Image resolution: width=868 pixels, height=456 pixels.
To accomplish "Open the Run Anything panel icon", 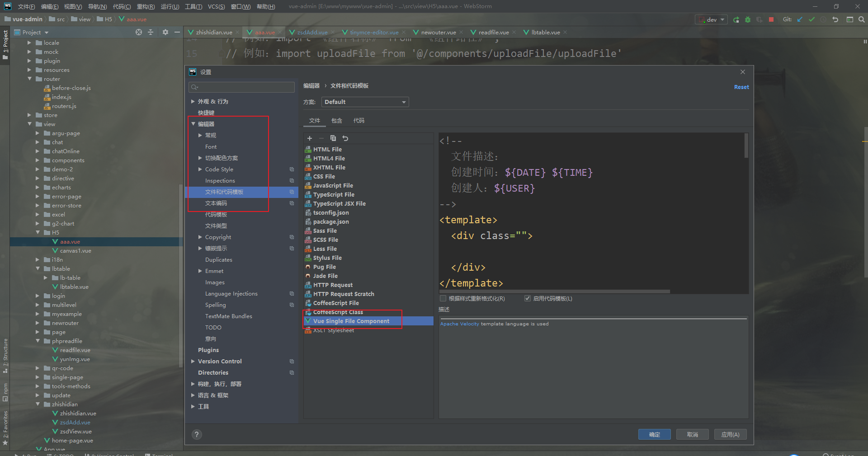I will point(850,19).
